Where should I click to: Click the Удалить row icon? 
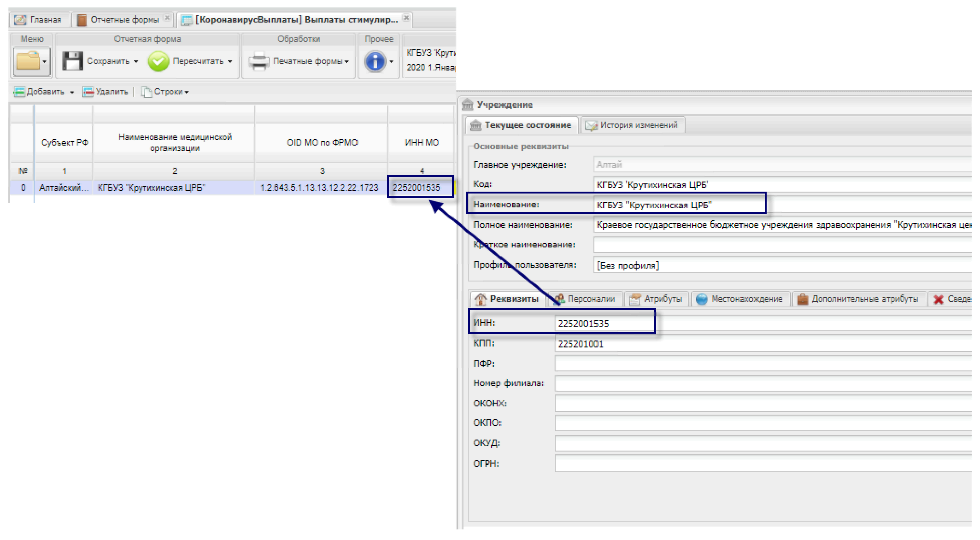tap(88, 92)
